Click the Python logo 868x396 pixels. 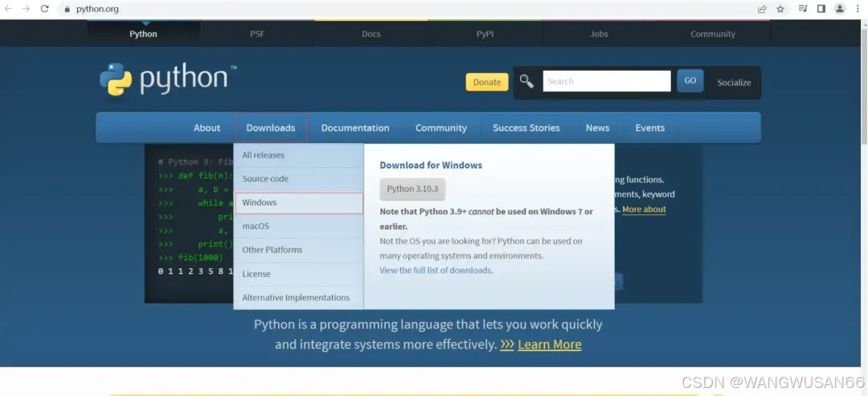coord(168,79)
